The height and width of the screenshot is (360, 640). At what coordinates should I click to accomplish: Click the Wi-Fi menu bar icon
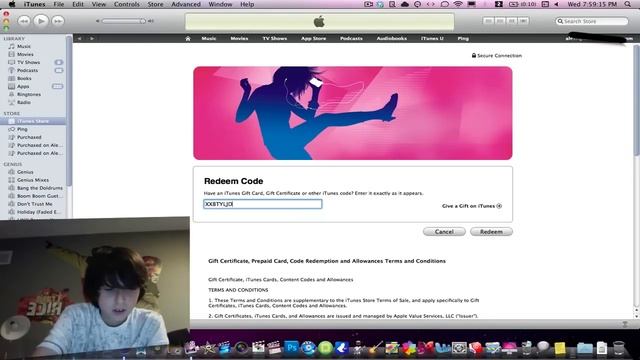click(458, 4)
